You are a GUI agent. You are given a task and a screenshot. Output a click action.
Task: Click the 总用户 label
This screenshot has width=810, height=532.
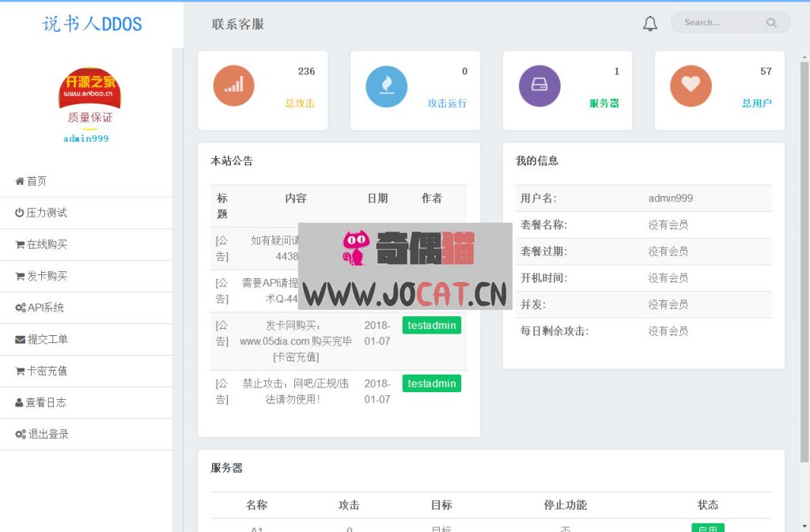click(x=756, y=104)
